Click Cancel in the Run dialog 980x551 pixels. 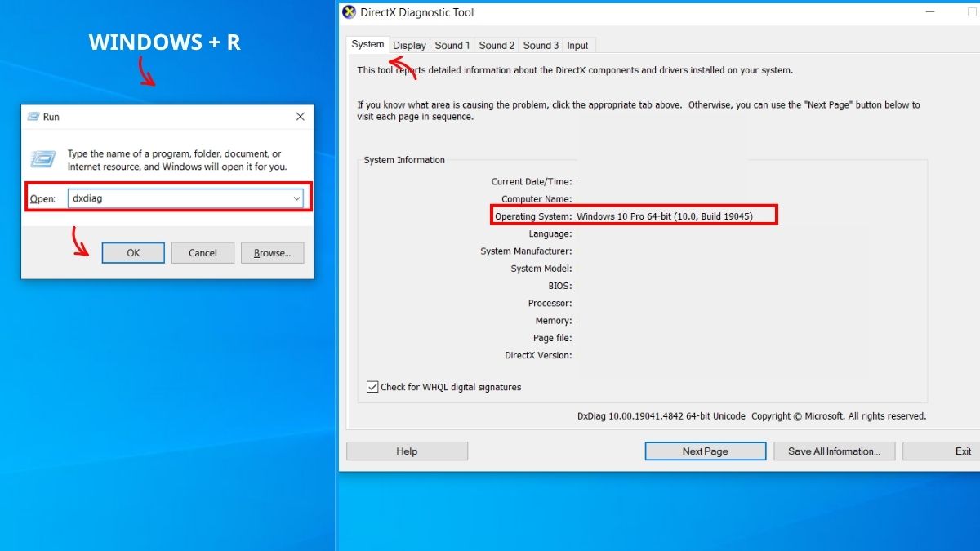click(x=203, y=253)
